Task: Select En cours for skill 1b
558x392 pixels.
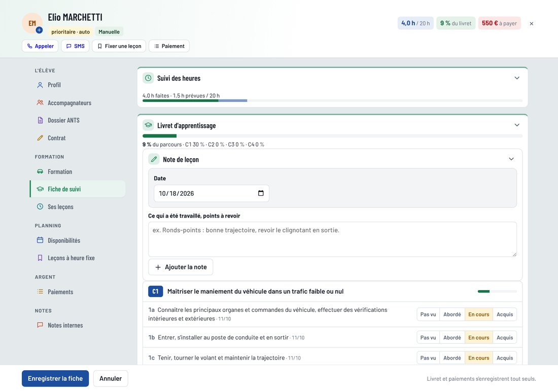Action: (x=479, y=338)
